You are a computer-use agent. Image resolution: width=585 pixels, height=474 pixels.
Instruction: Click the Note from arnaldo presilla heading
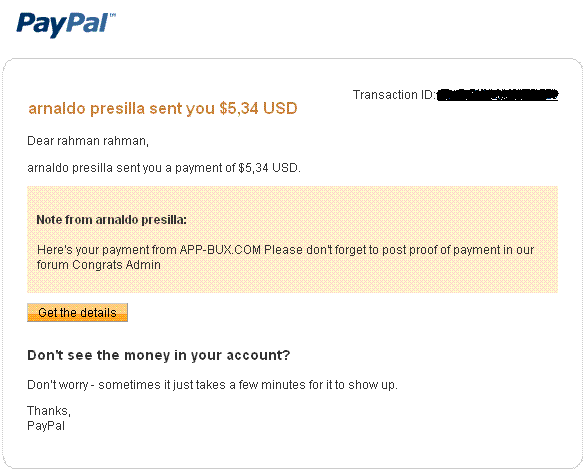(x=111, y=219)
